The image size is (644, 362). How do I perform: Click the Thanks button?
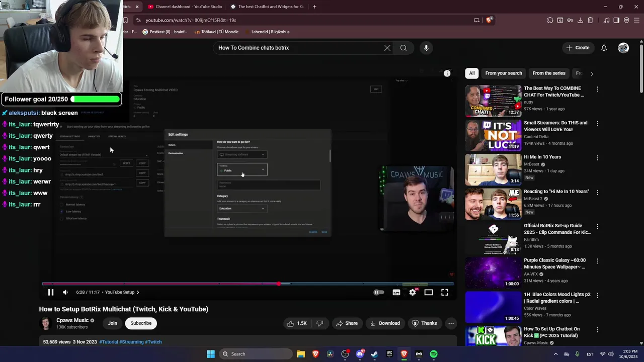425,323
